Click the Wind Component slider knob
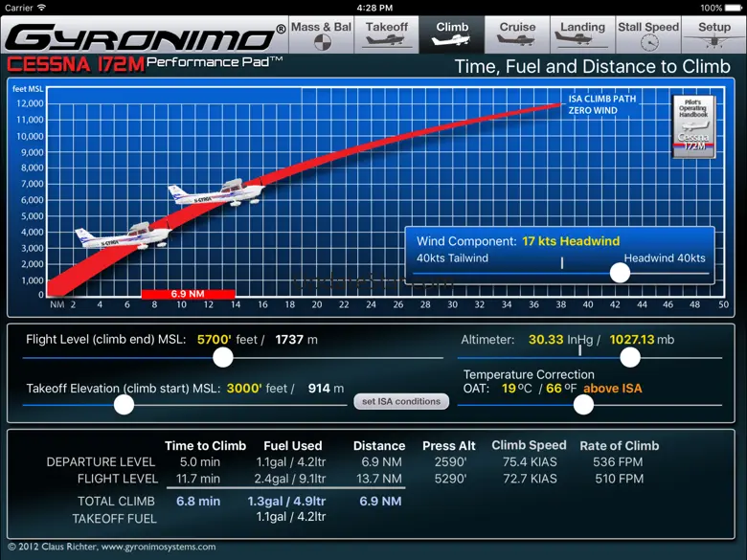747x560 pixels. [620, 273]
